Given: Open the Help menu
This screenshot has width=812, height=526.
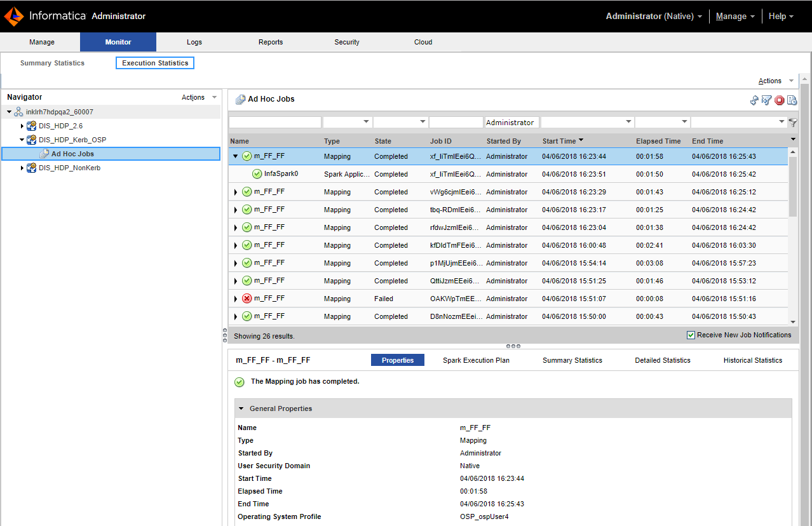Looking at the screenshot, I should 781,17.
